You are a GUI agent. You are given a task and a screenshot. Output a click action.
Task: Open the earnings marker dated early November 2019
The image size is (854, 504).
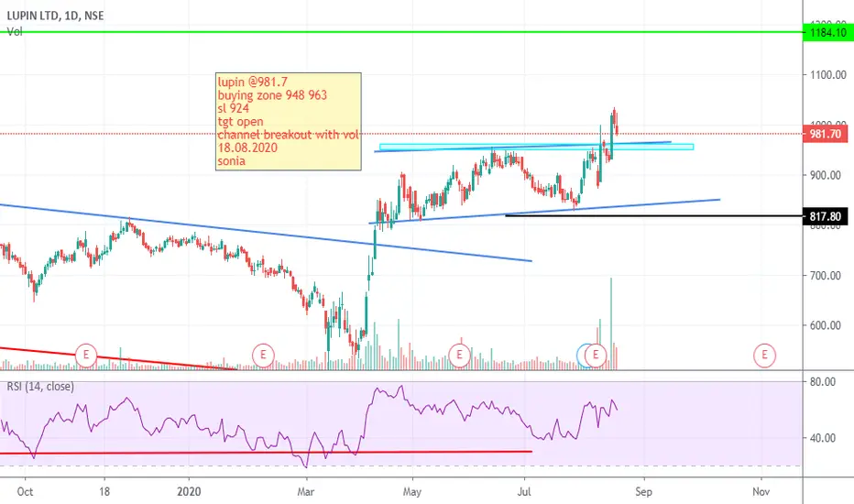coord(85,356)
